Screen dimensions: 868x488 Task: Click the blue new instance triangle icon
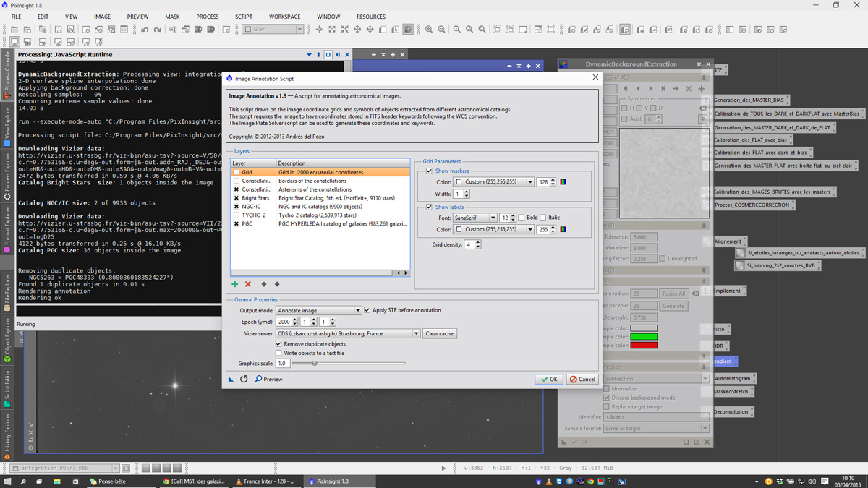coord(231,379)
